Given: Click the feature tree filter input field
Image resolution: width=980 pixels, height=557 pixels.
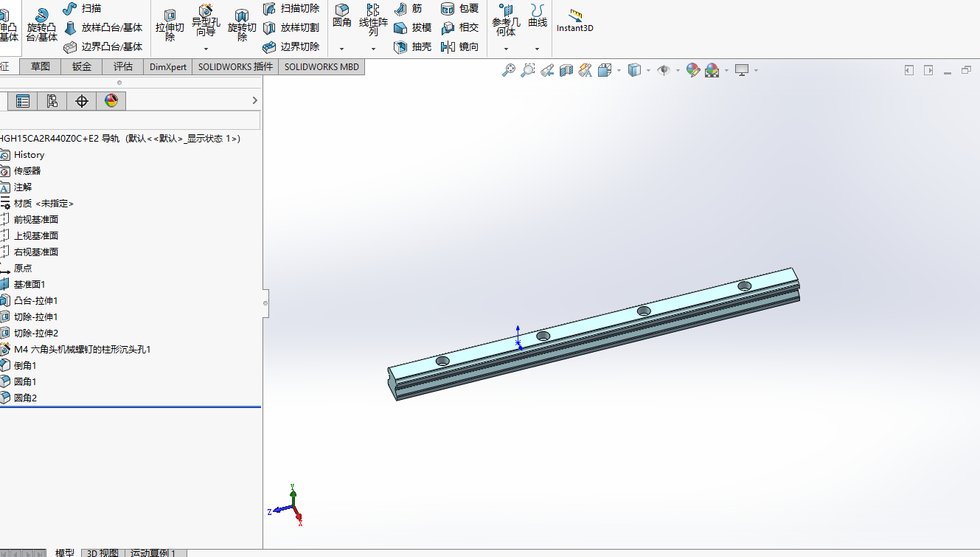Looking at the screenshot, I should click(130, 120).
